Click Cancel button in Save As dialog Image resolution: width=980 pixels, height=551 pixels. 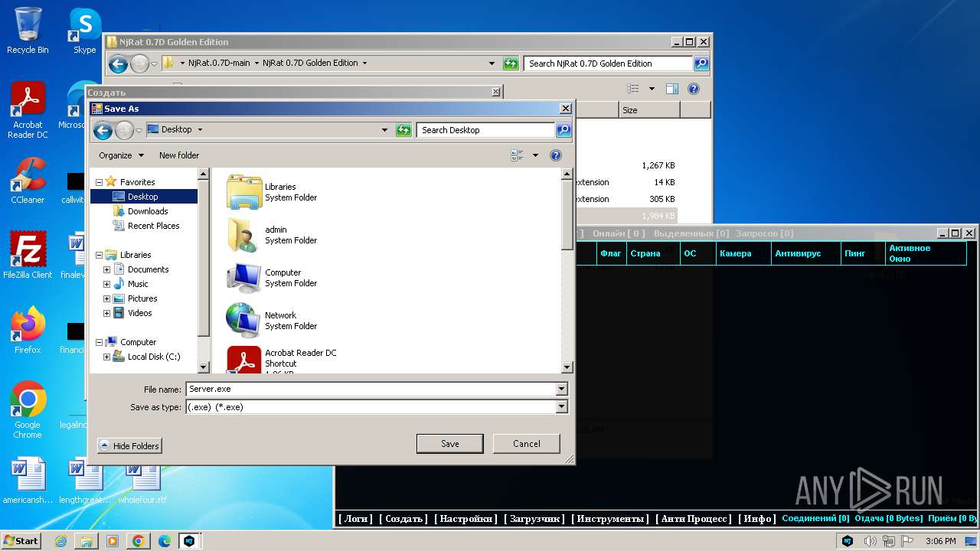coord(526,444)
